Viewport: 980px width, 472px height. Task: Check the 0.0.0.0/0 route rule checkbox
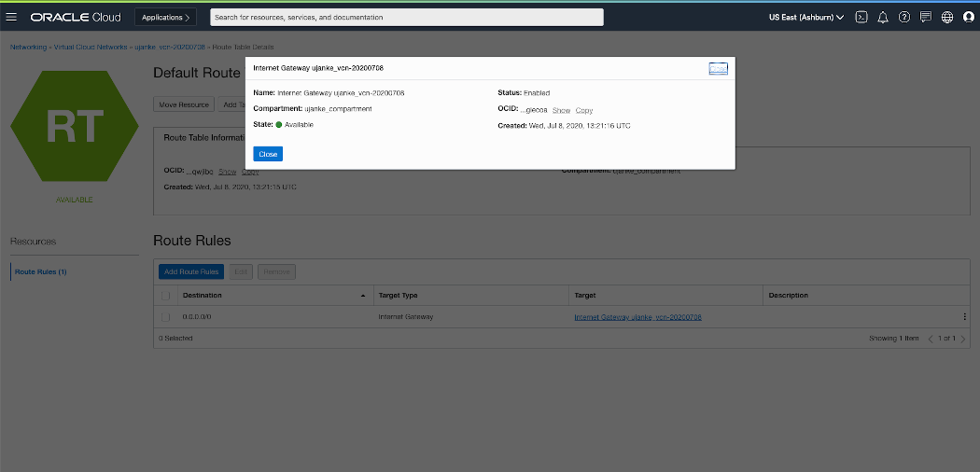tap(165, 316)
